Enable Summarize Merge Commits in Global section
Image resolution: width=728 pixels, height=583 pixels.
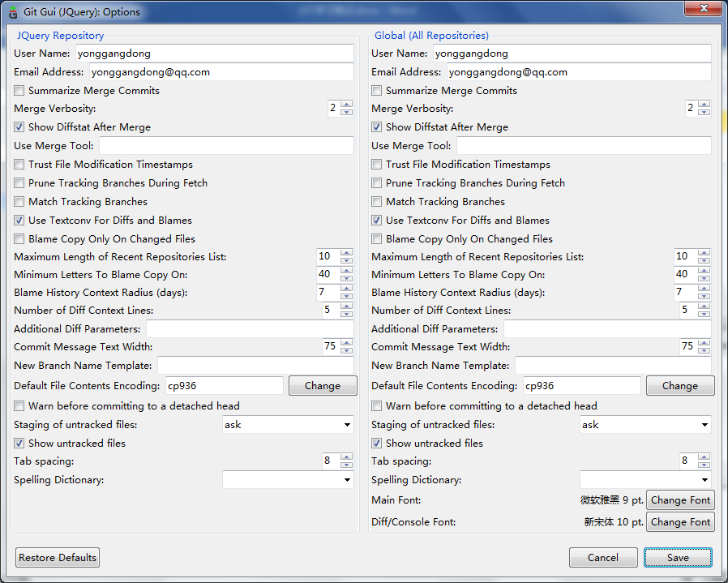[x=376, y=91]
